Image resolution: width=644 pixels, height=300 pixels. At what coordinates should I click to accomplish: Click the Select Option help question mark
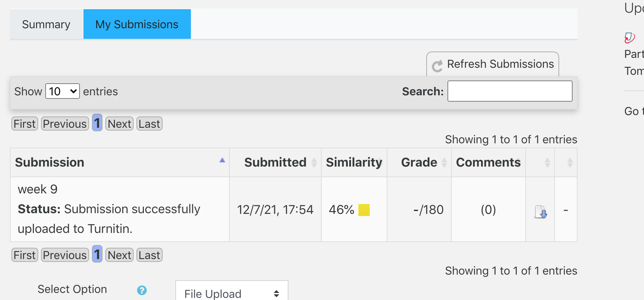142,290
